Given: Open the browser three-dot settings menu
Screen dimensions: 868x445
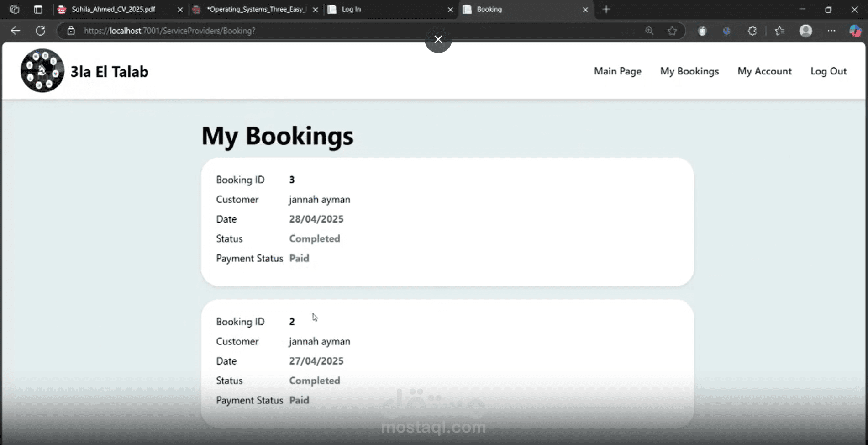Looking at the screenshot, I should 831,31.
